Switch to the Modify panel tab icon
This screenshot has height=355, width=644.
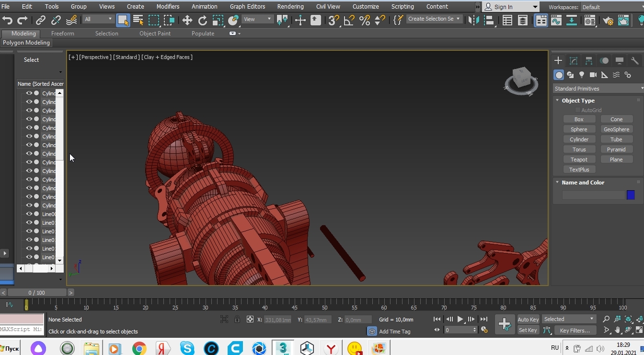click(x=574, y=60)
